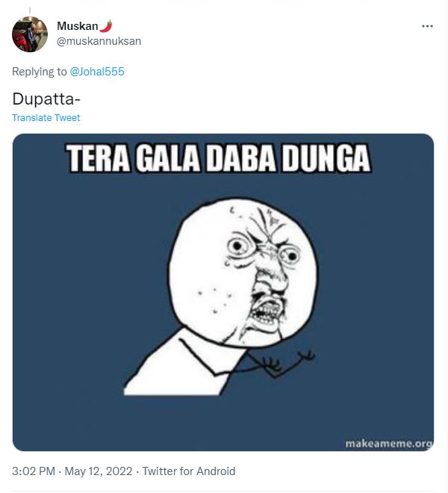Open Muskan's profile picture avatar
448x493 pixels.
(30, 34)
